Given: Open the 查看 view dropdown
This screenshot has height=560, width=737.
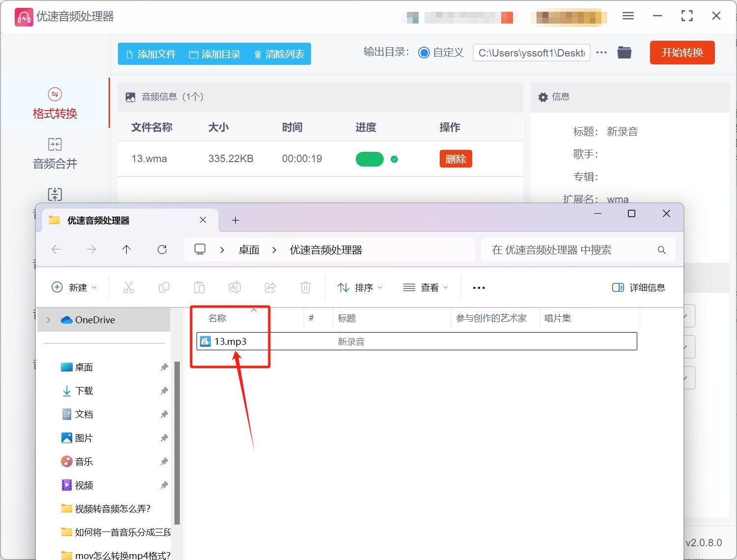Looking at the screenshot, I should pyautogui.click(x=425, y=287).
